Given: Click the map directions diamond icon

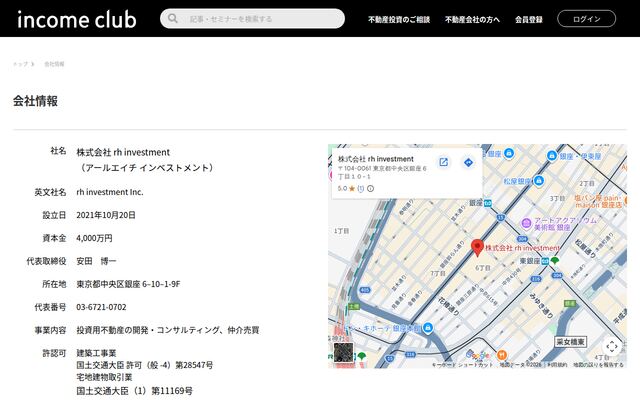Looking at the screenshot, I should coord(468,162).
